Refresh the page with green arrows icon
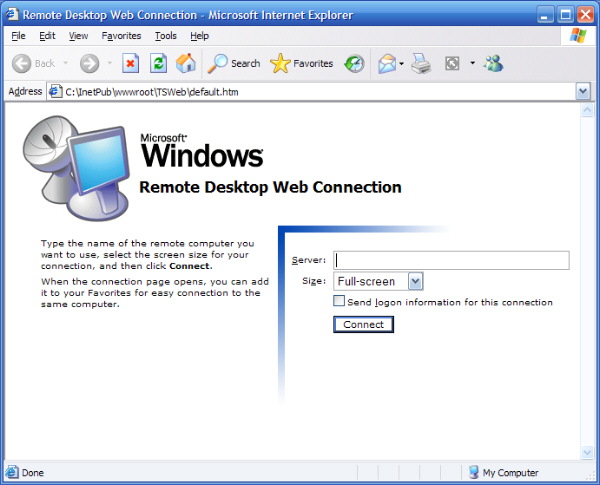The image size is (600, 485). click(x=158, y=63)
